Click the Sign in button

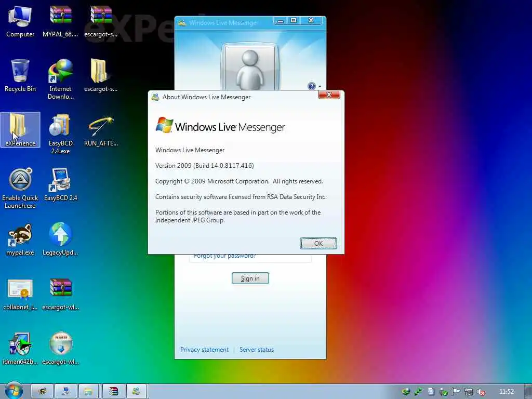pos(250,278)
